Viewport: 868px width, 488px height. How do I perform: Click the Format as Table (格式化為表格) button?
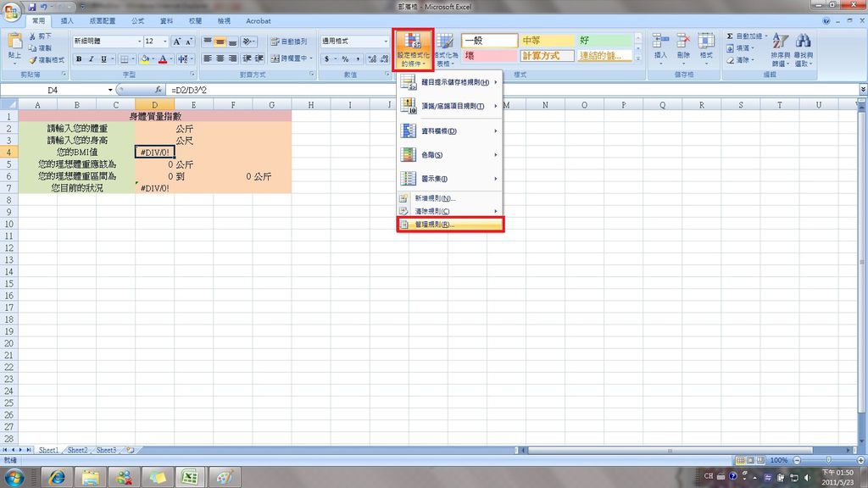click(446, 50)
